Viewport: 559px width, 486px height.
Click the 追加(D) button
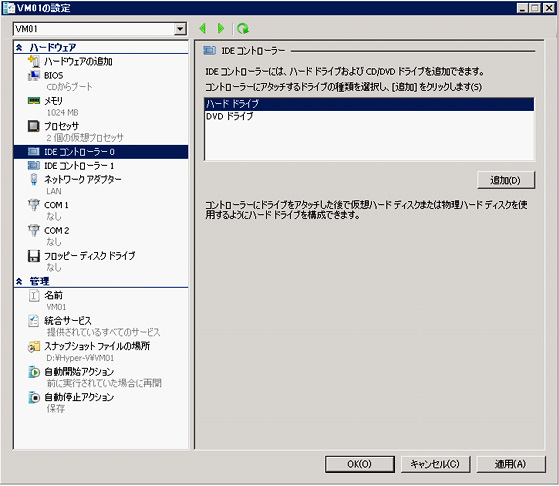click(506, 180)
